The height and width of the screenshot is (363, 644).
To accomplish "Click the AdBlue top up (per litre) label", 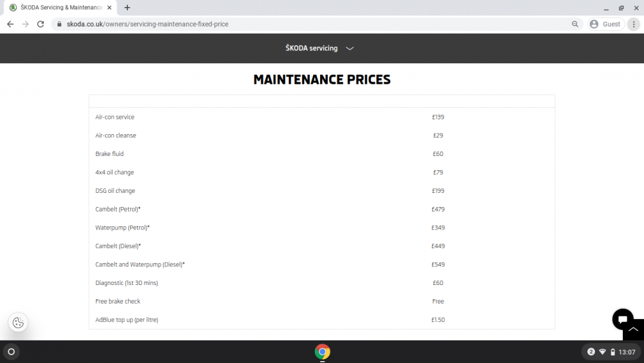I will point(126,320).
